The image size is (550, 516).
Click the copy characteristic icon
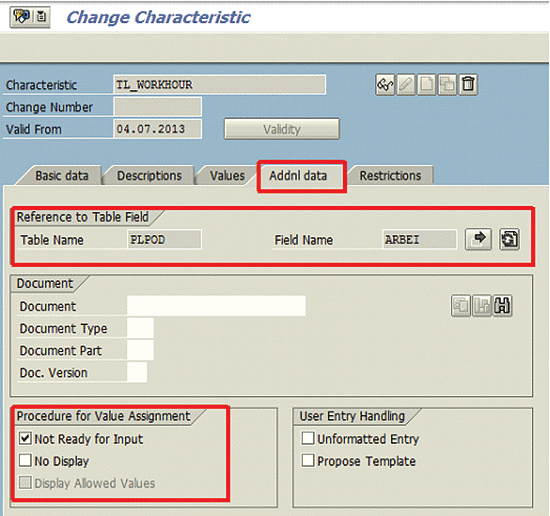[447, 85]
